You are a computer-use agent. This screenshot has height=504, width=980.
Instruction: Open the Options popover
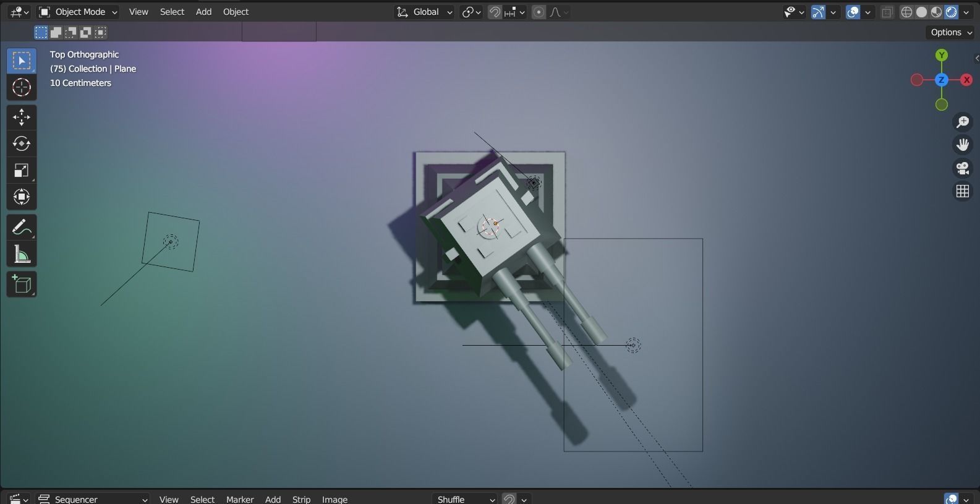coord(950,32)
